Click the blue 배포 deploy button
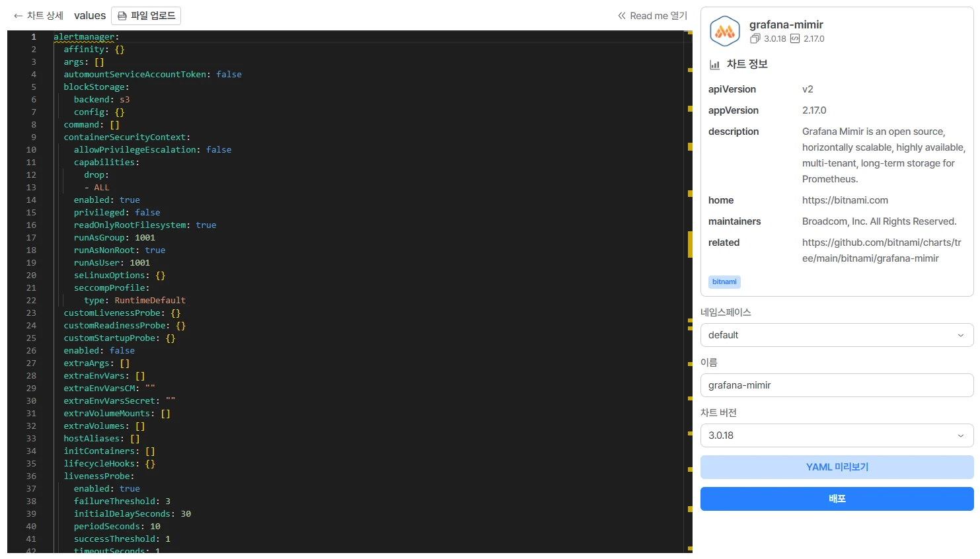Viewport: 980px width, 559px height. 837,499
